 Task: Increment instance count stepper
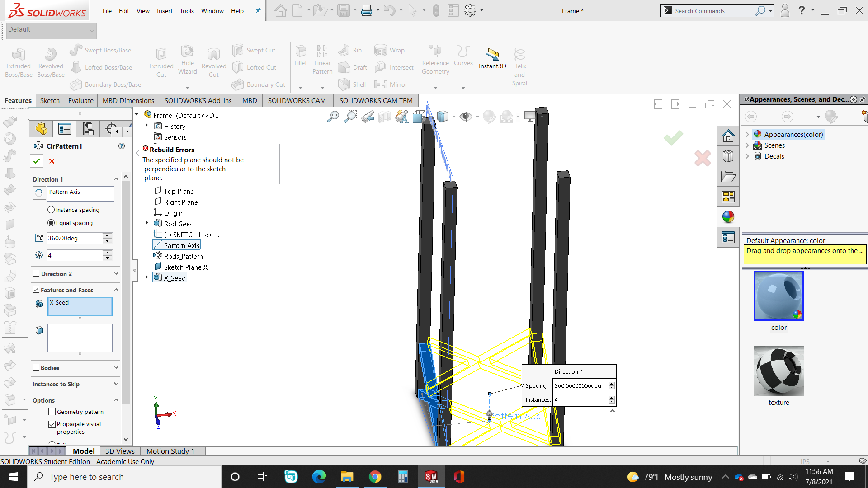[107, 253]
